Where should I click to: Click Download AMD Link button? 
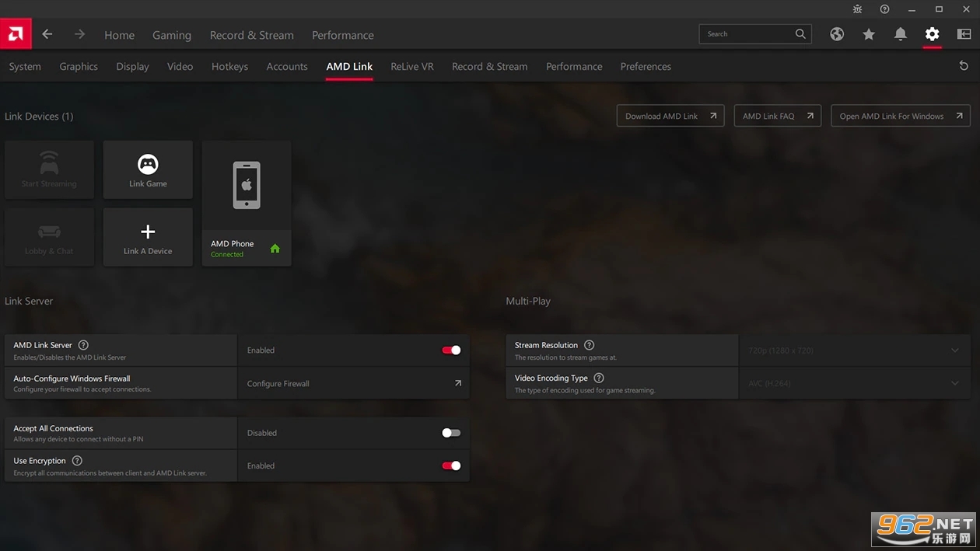click(x=670, y=116)
